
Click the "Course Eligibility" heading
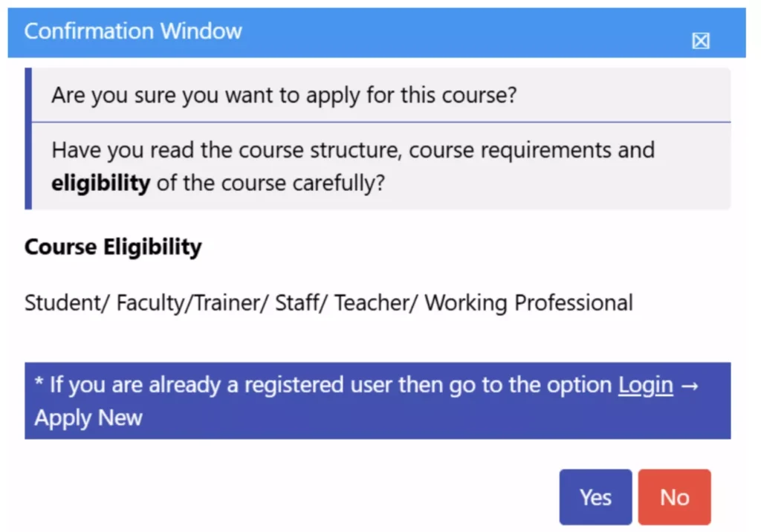[x=113, y=247]
